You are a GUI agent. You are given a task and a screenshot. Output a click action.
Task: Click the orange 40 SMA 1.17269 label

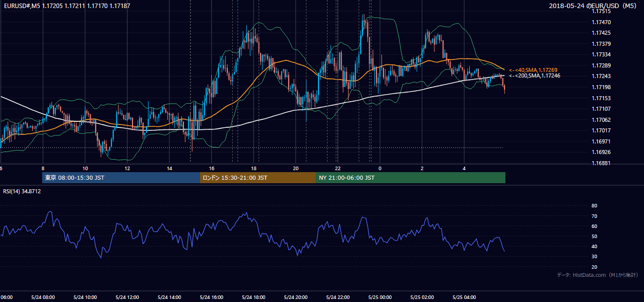pos(533,70)
